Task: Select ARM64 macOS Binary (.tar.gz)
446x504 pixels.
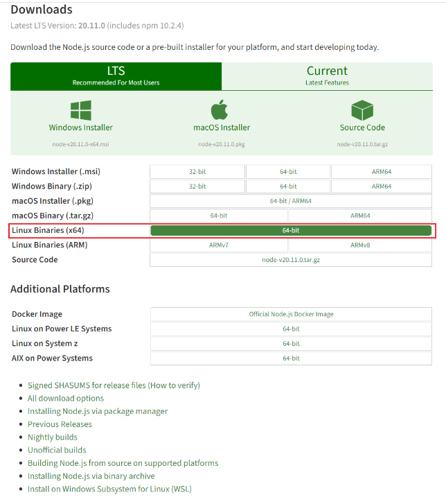Action: [x=360, y=216]
